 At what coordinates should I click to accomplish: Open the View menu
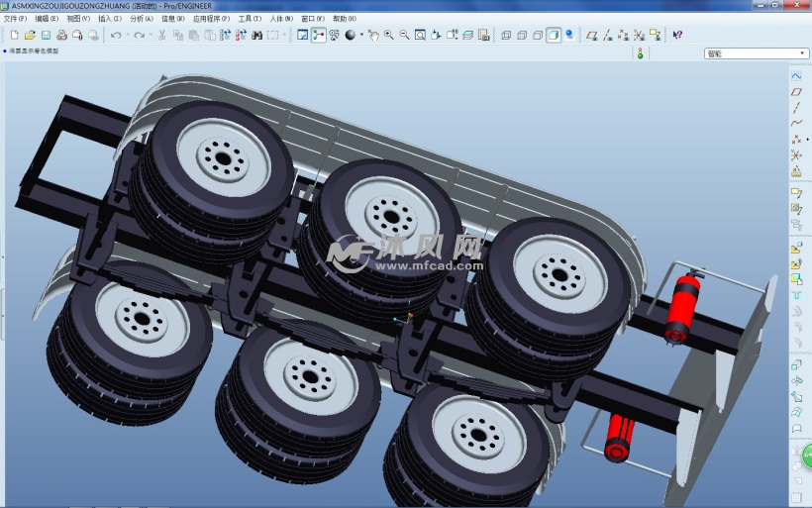[78, 19]
